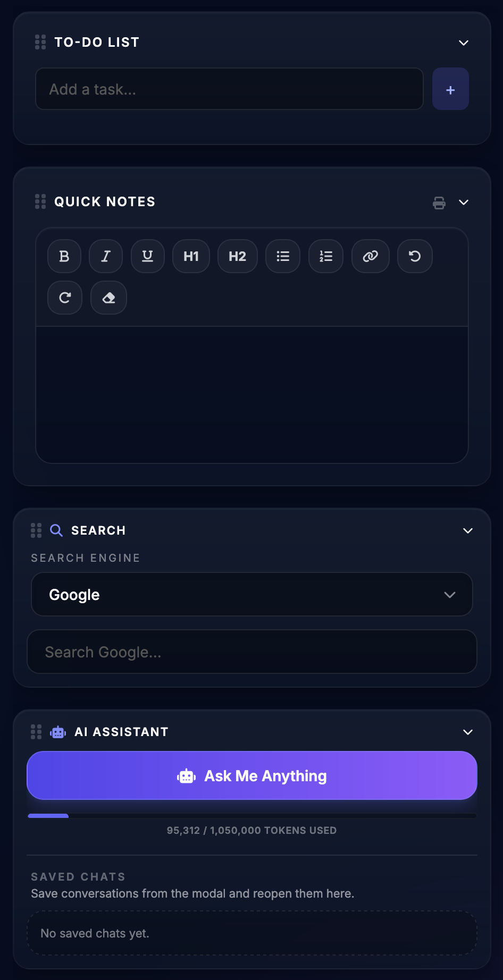Apply Heading 2 style
503x980 pixels.
tap(237, 256)
